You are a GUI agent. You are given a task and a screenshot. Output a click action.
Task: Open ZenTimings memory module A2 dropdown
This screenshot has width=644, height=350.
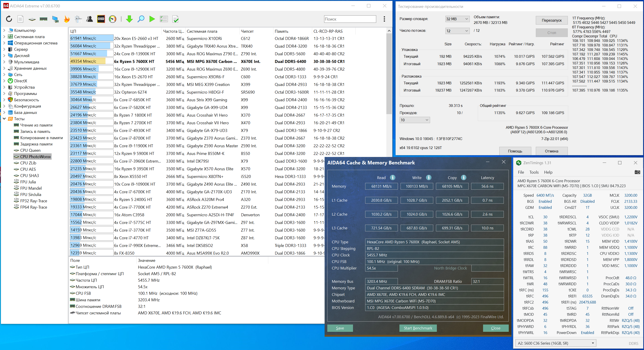coord(555,343)
